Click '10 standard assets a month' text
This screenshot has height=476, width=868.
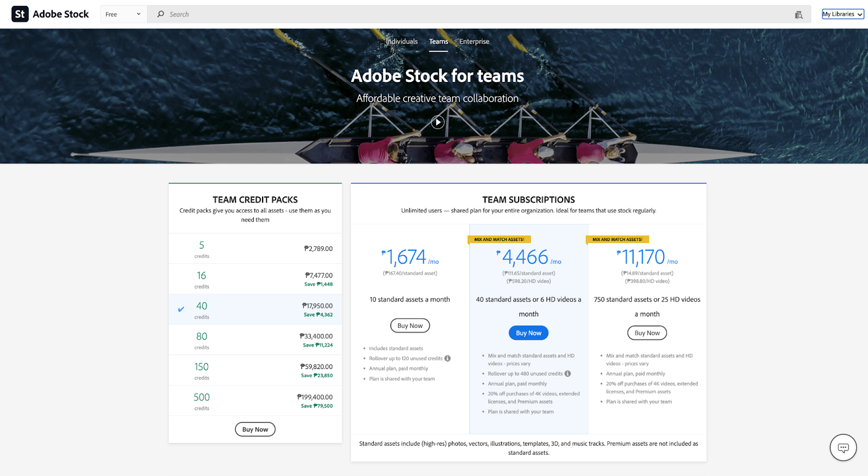click(x=410, y=300)
